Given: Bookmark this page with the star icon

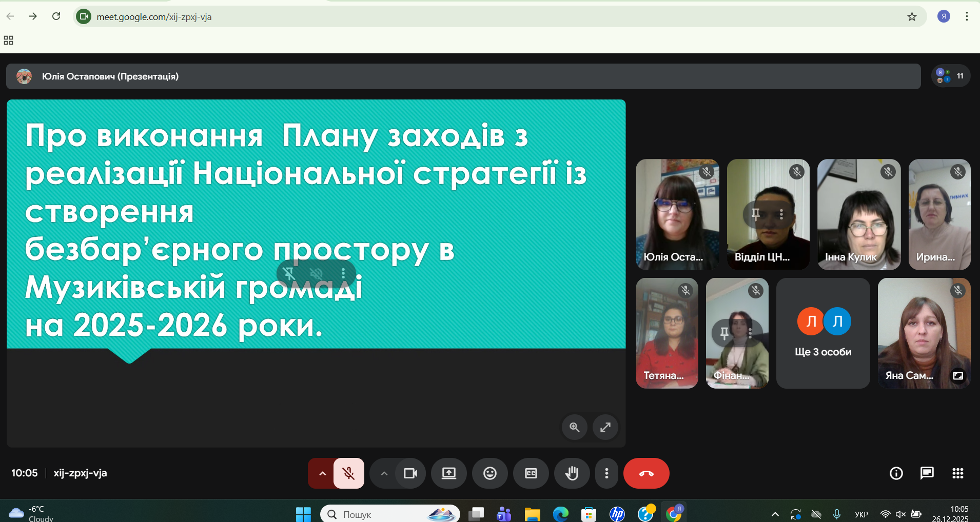Looking at the screenshot, I should tap(912, 17).
